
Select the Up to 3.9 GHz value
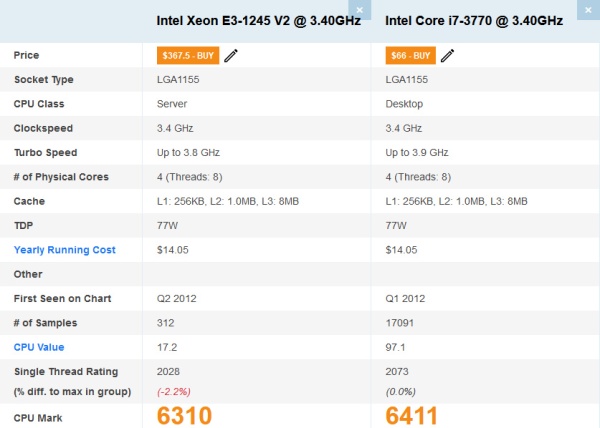click(417, 153)
